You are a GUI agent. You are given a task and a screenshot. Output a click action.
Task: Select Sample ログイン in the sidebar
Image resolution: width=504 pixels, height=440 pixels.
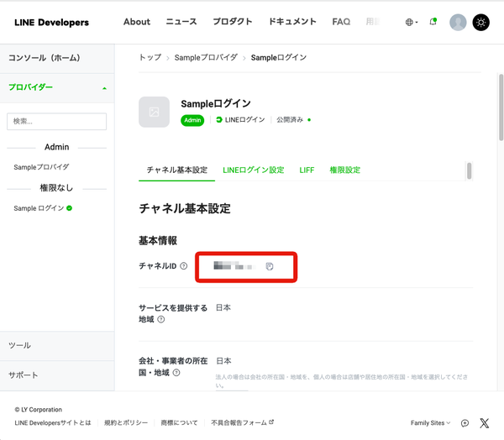39,208
